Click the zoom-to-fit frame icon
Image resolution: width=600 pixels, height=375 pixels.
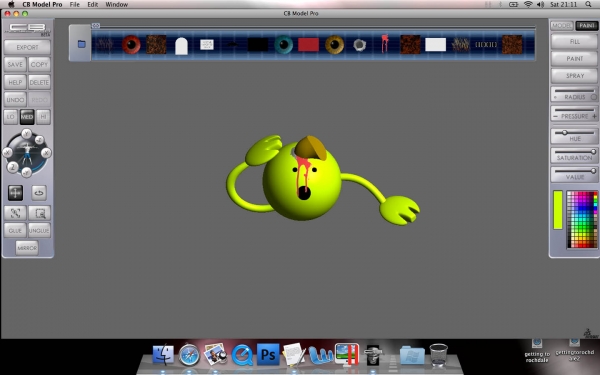click(x=15, y=213)
